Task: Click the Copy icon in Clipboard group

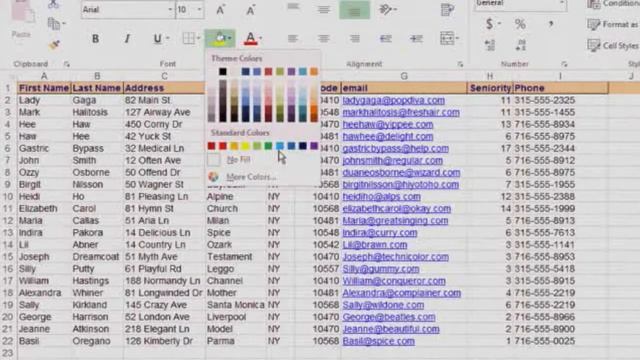Action: [53, 24]
